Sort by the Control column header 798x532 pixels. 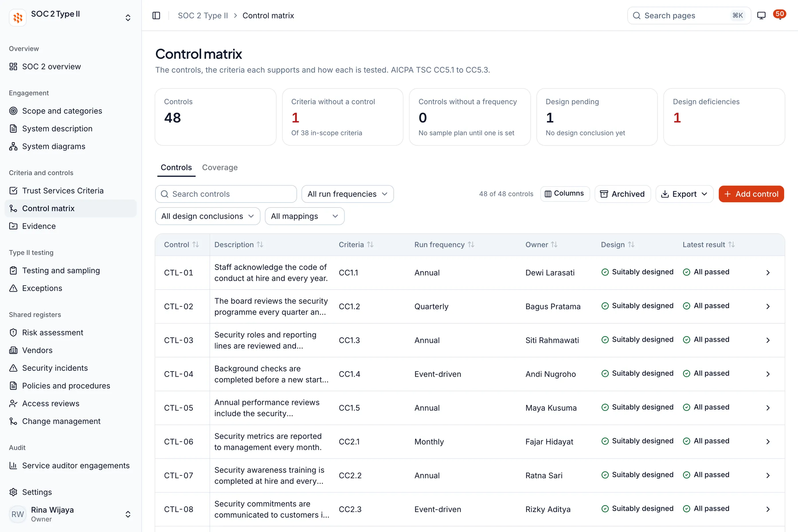(x=182, y=245)
